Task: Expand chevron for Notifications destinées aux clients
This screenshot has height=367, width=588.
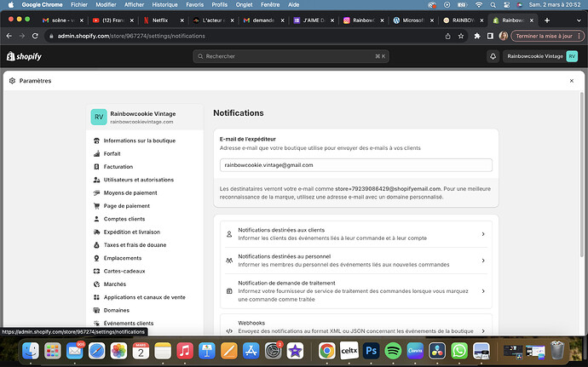Action: (x=483, y=234)
